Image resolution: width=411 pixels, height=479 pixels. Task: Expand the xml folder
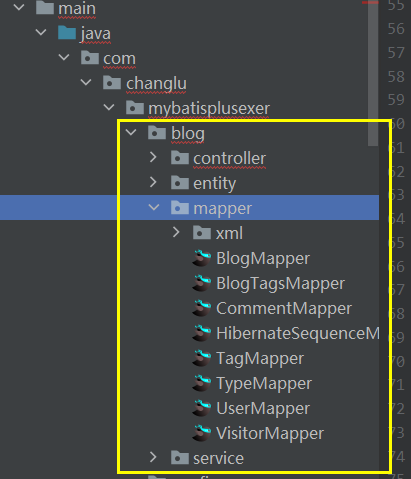pos(176,232)
